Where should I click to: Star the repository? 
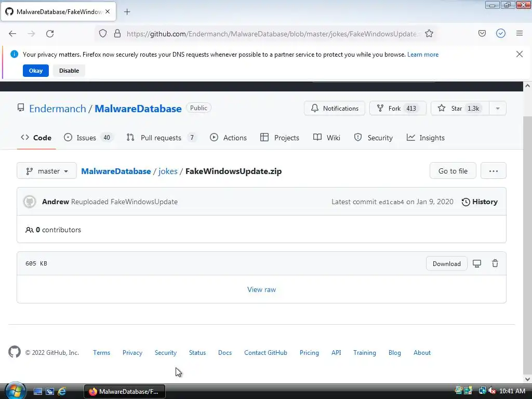pyautogui.click(x=460, y=108)
